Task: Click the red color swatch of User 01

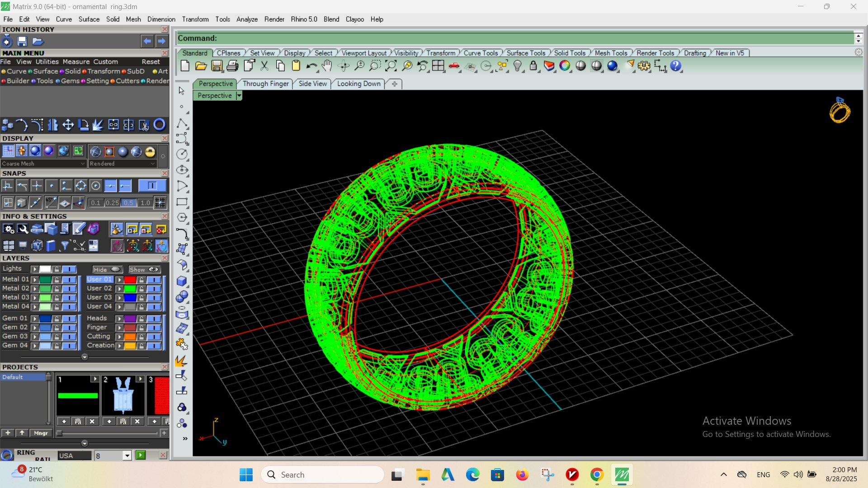Action: click(130, 280)
